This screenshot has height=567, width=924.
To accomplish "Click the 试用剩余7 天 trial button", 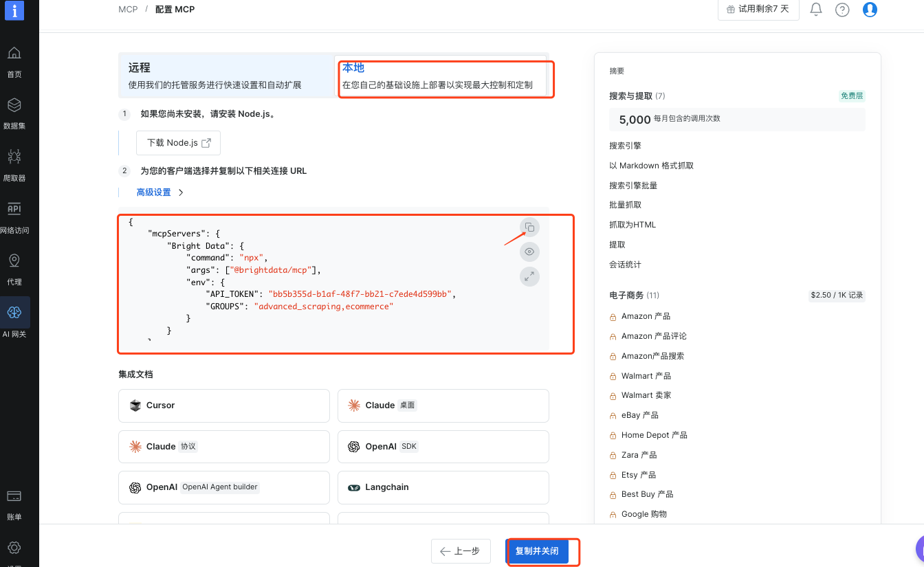I will (x=758, y=10).
